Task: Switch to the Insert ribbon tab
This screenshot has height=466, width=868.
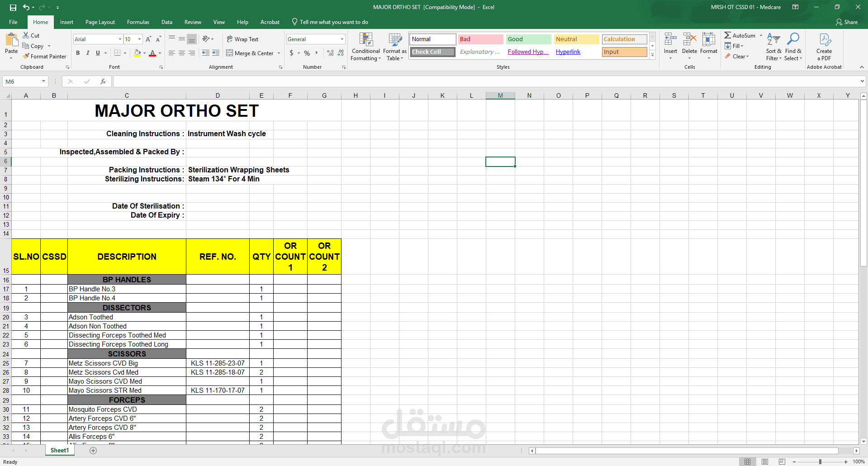Action: [66, 22]
